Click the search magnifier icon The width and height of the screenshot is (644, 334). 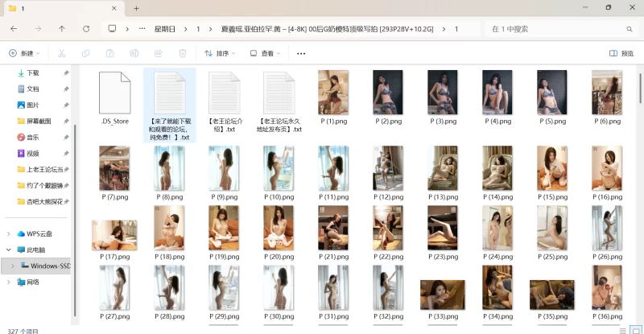click(630, 29)
